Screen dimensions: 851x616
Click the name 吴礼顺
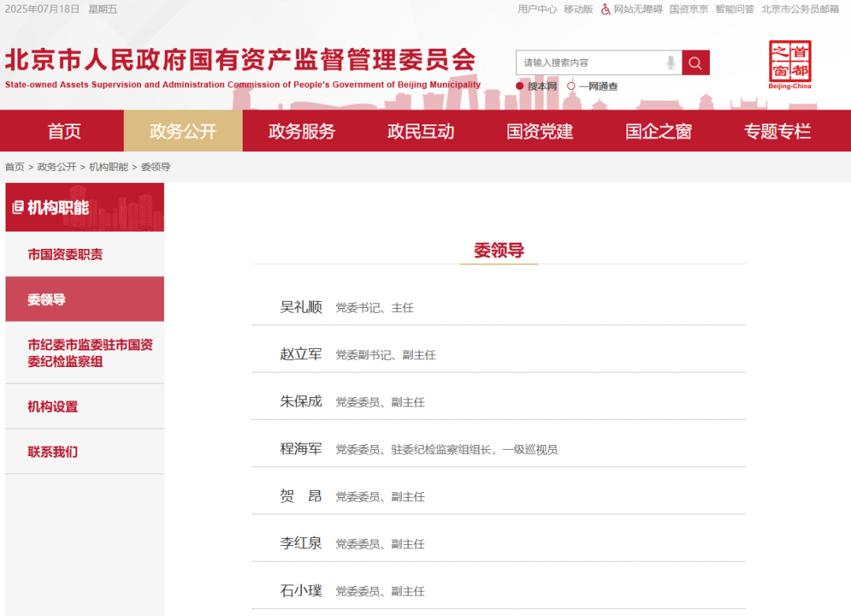click(301, 307)
